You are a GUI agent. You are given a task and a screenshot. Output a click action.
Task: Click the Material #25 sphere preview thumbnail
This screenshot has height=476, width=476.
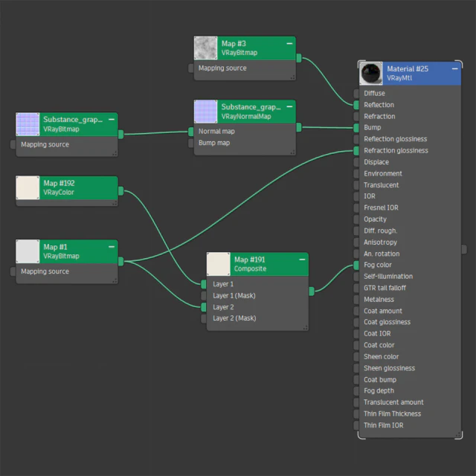[370, 73]
